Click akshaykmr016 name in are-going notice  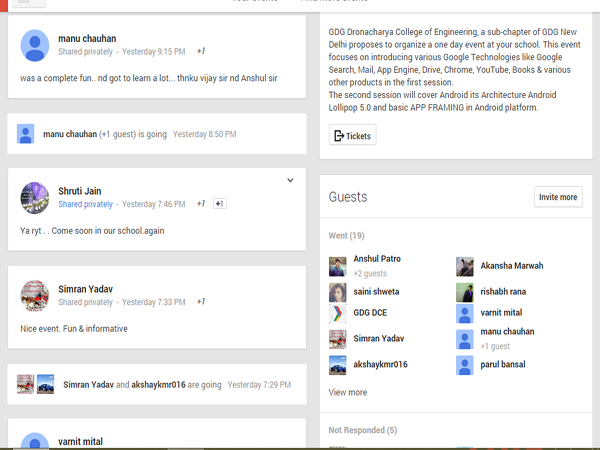158,385
